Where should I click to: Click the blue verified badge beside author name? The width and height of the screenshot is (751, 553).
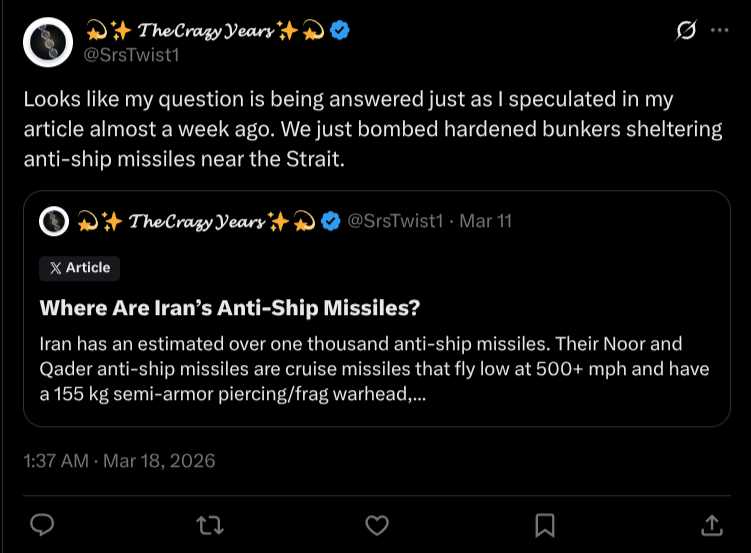click(x=341, y=32)
